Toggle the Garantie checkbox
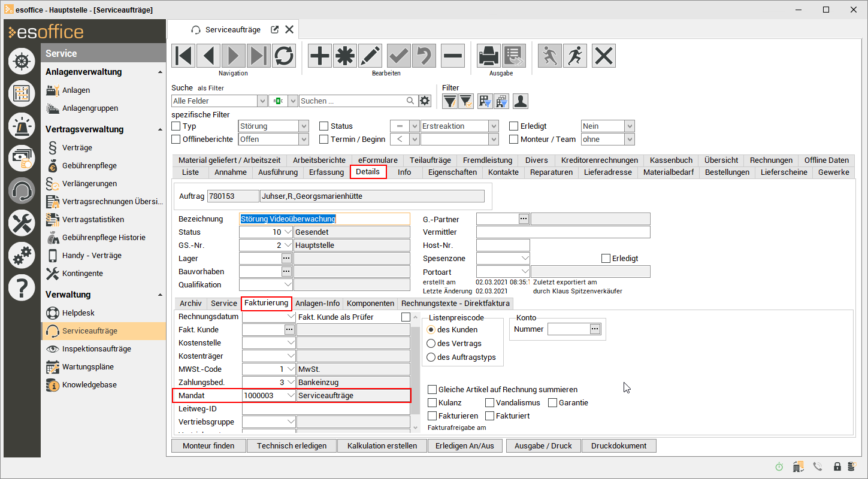 [553, 403]
